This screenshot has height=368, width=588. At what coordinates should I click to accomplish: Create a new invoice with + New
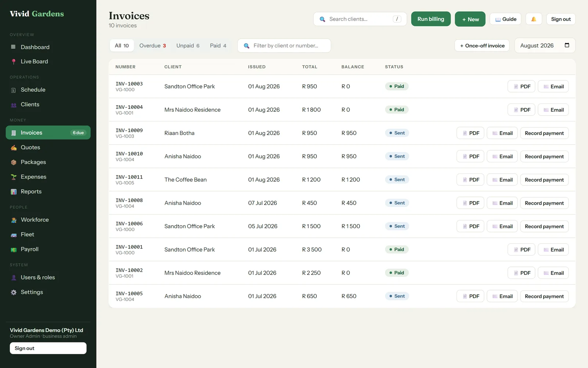click(x=470, y=19)
